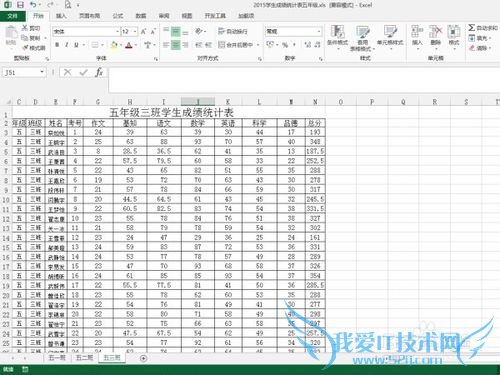Apply top vertical alignment

166,31
